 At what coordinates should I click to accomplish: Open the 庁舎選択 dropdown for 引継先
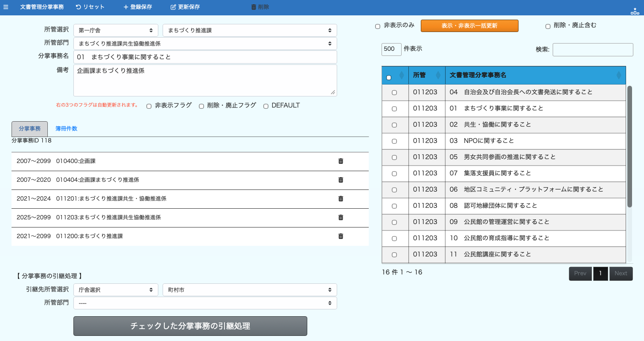click(116, 290)
